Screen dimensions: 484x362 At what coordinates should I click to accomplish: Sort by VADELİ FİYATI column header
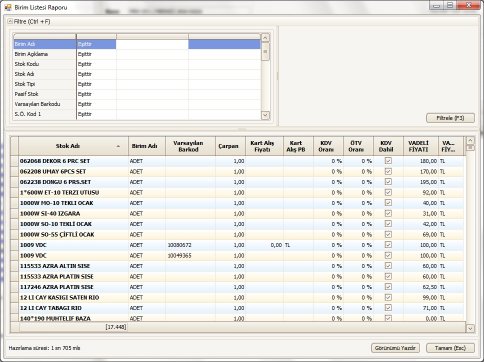pos(421,146)
